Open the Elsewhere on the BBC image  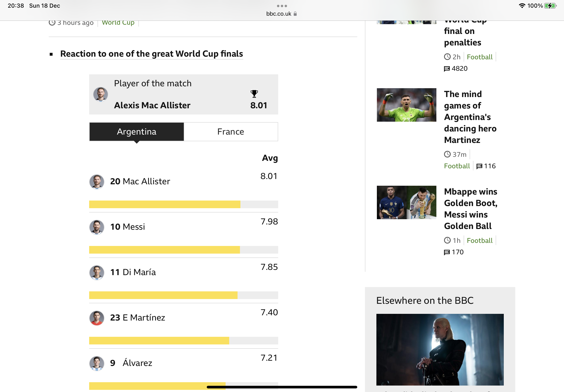[440, 349]
